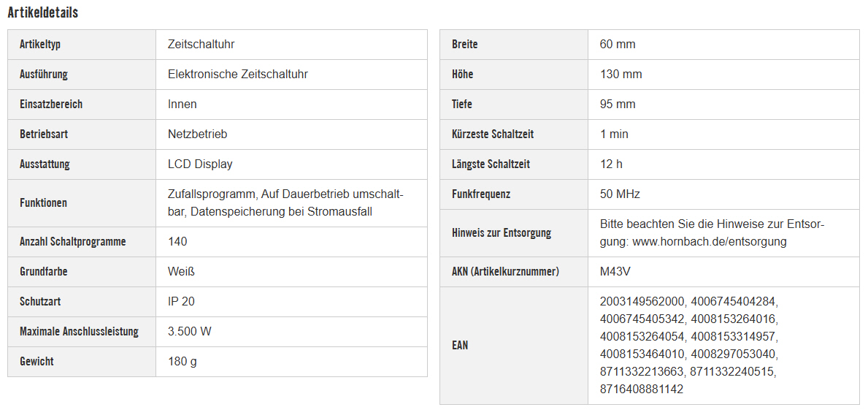Screen dimensions: 868x410
Task: Click the Artikeldetails heading
Action: tap(43, 12)
